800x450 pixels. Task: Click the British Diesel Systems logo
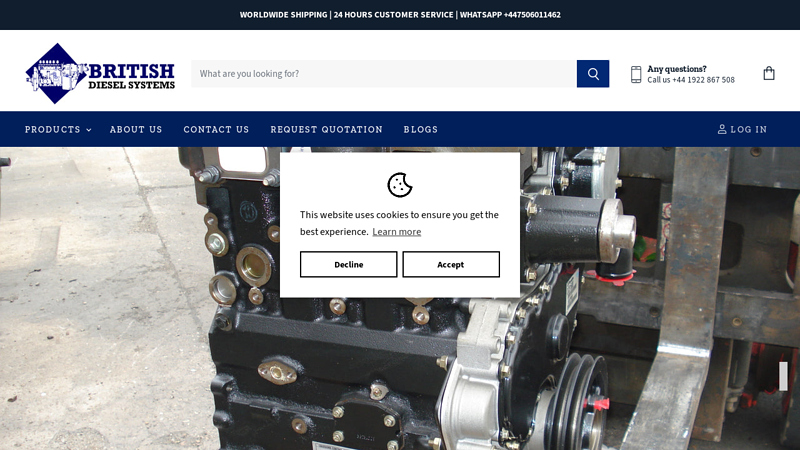[x=100, y=73]
